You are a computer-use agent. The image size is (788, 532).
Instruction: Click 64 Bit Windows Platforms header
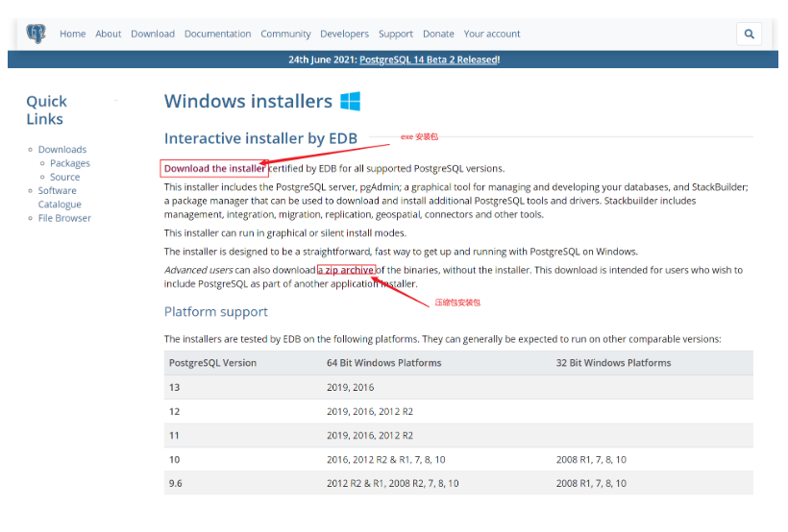click(x=384, y=363)
